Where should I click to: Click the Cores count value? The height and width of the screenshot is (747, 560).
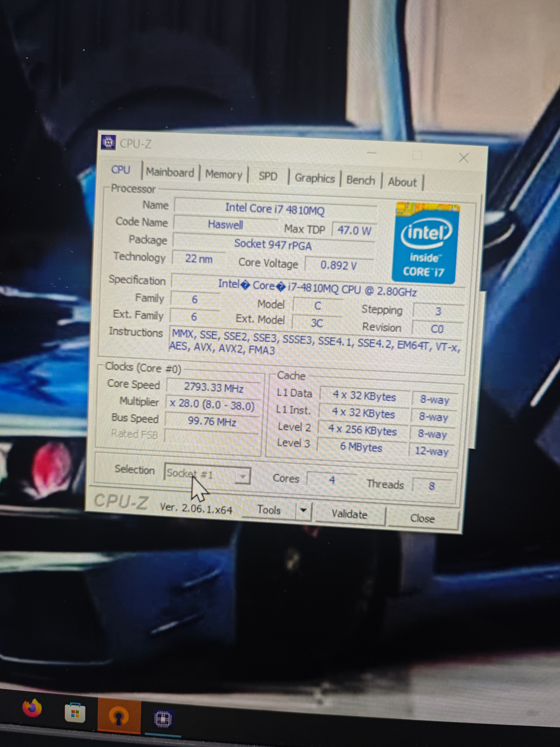click(332, 480)
